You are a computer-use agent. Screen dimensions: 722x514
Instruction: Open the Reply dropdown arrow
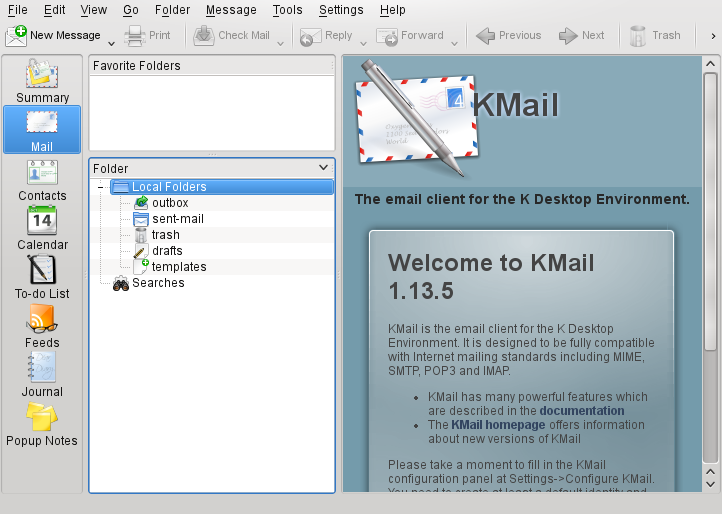click(363, 43)
